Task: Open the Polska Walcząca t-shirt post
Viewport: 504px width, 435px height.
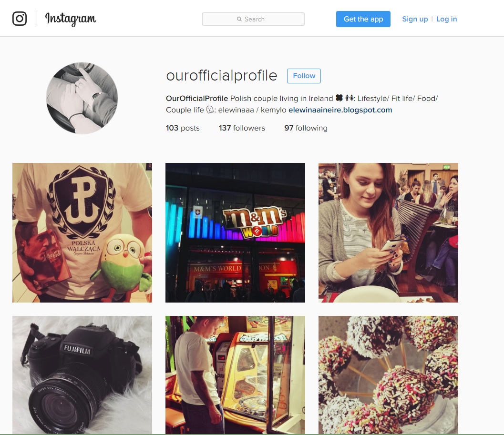Action: (x=82, y=233)
